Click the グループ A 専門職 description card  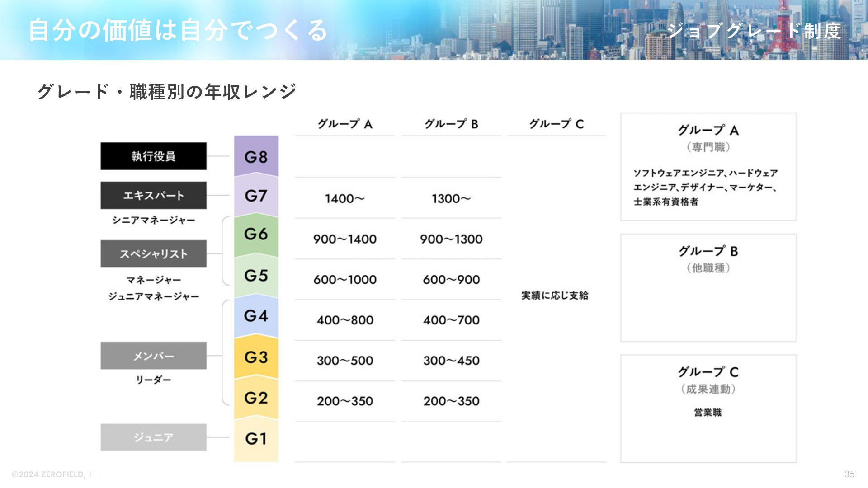pos(708,167)
